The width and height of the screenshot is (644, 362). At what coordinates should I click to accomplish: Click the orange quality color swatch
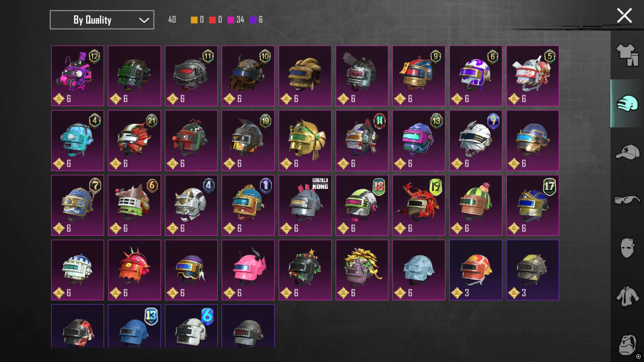(194, 20)
